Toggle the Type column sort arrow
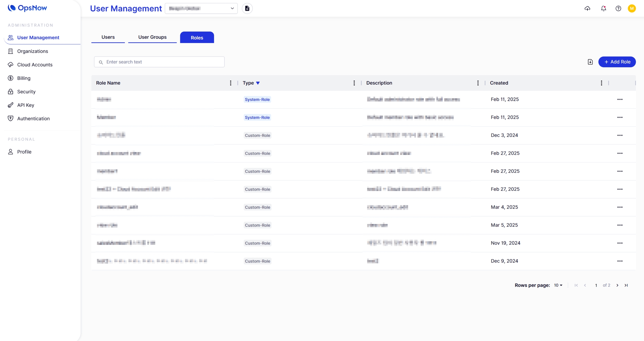Screen dimensions: 644x341 point(258,83)
